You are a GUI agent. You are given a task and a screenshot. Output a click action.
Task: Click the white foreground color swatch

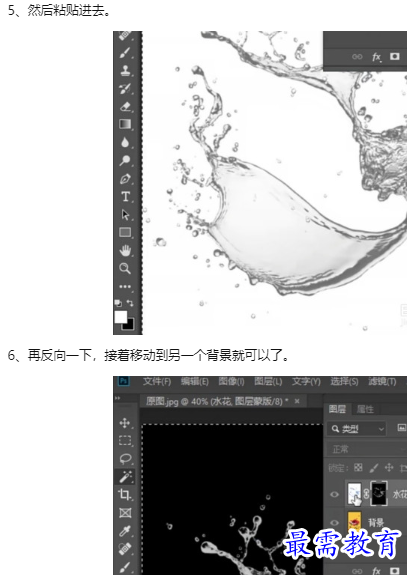click(121, 317)
